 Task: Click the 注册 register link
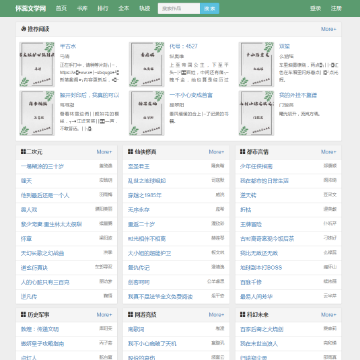(336, 8)
